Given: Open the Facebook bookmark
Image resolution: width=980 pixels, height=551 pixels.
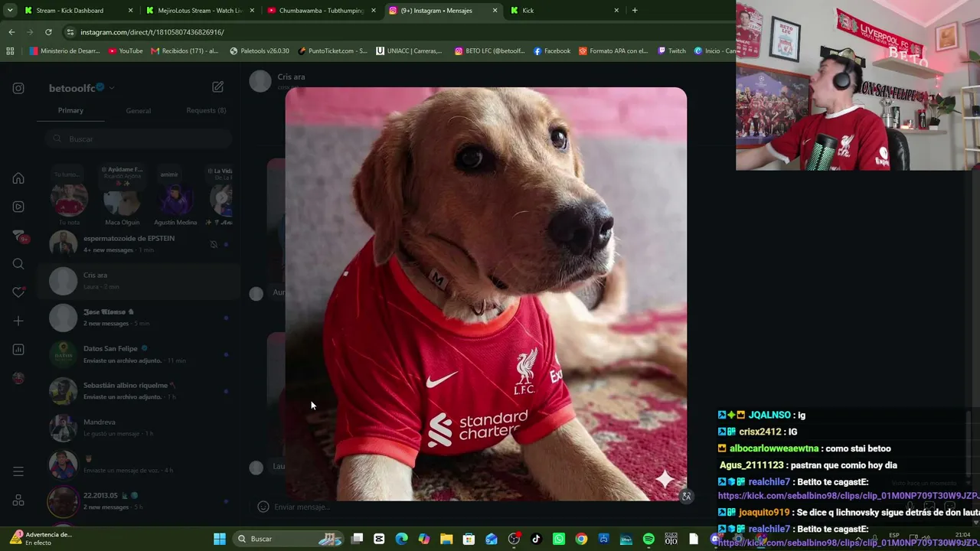Looking at the screenshot, I should tap(552, 51).
